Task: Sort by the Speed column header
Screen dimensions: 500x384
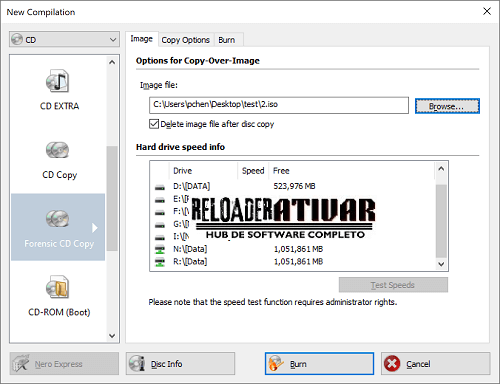Action: click(x=253, y=171)
